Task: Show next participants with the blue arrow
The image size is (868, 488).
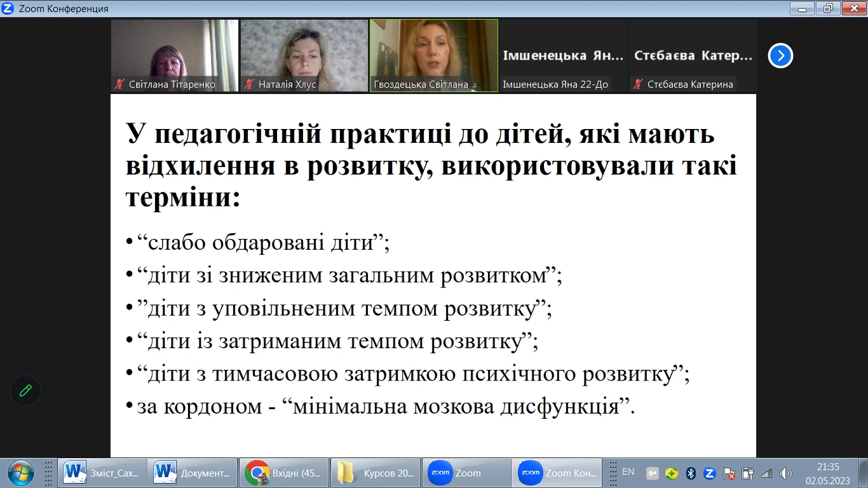Action: pos(780,56)
